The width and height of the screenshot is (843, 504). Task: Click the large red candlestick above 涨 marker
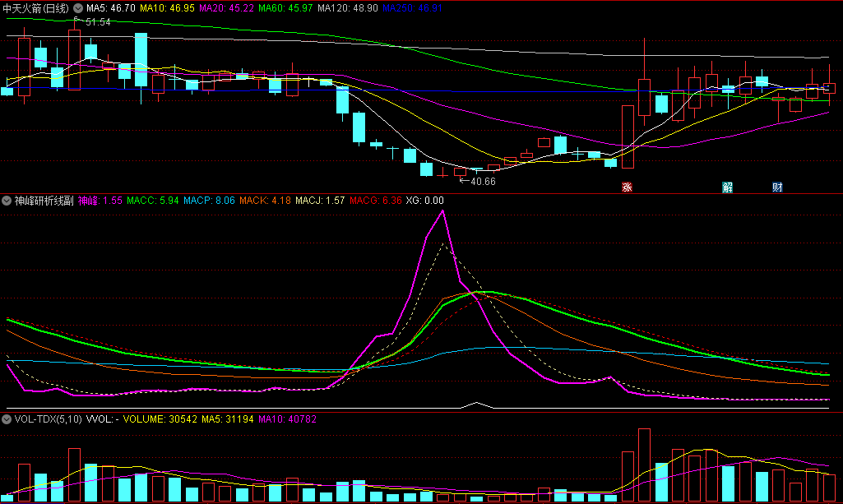coord(628,137)
